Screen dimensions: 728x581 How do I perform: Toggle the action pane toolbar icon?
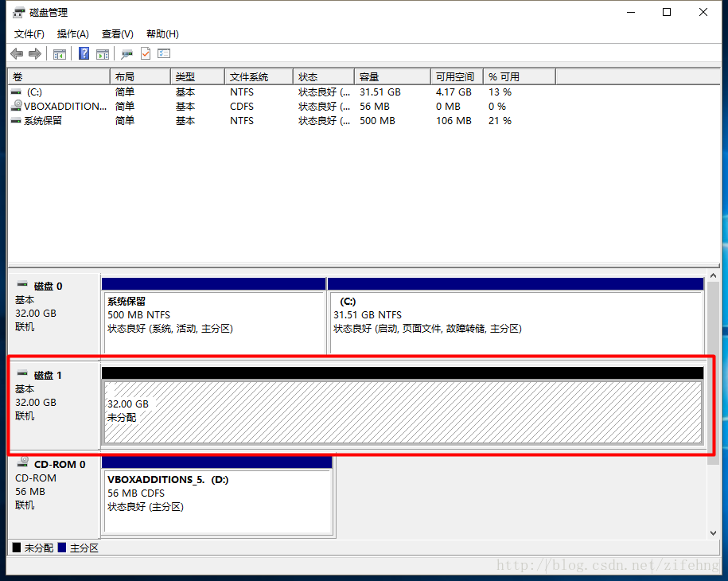pos(103,54)
